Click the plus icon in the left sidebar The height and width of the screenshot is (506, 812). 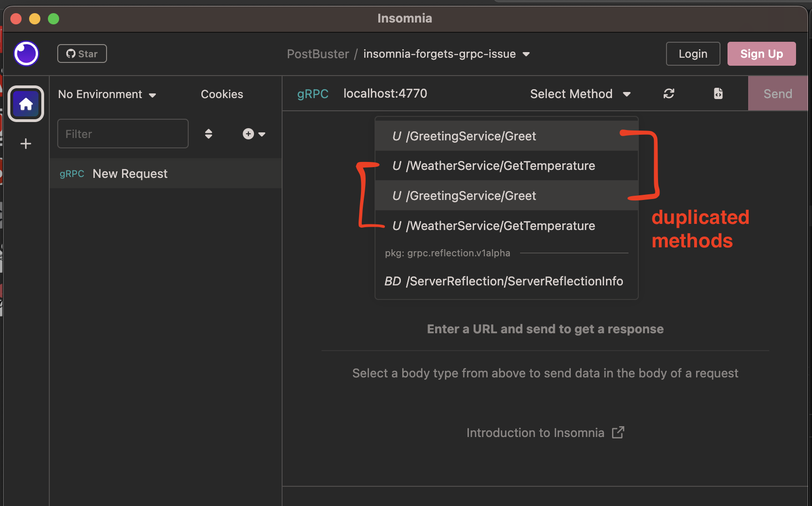(x=26, y=144)
